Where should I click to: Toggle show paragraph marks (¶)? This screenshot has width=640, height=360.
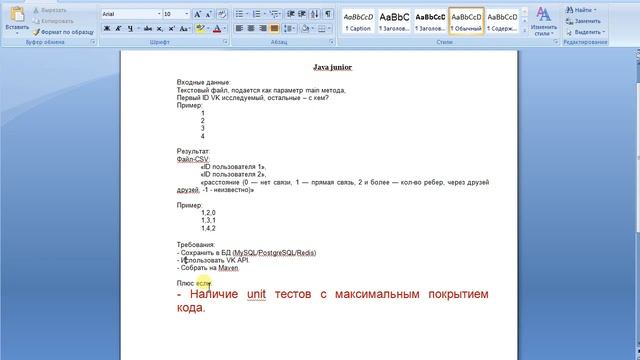pyautogui.click(x=328, y=14)
